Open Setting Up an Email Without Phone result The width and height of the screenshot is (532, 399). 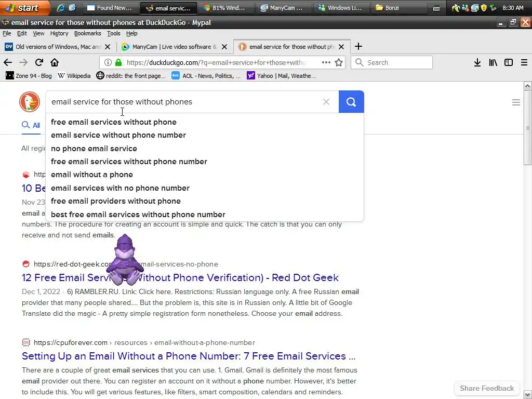click(189, 356)
